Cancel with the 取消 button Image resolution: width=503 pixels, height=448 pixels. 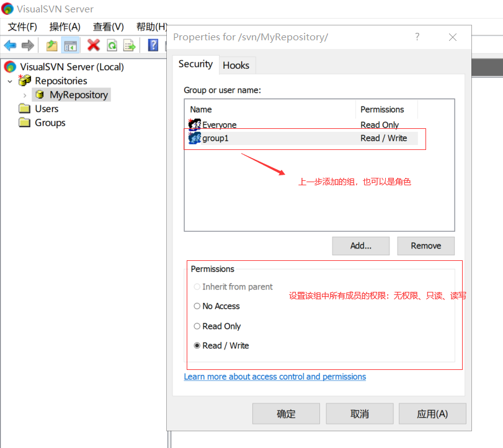(360, 414)
